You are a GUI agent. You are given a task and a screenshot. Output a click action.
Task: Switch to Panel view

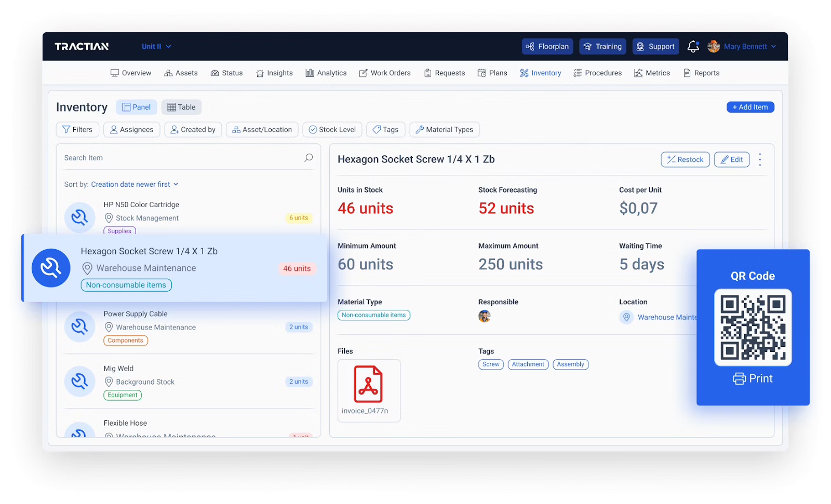[137, 107]
